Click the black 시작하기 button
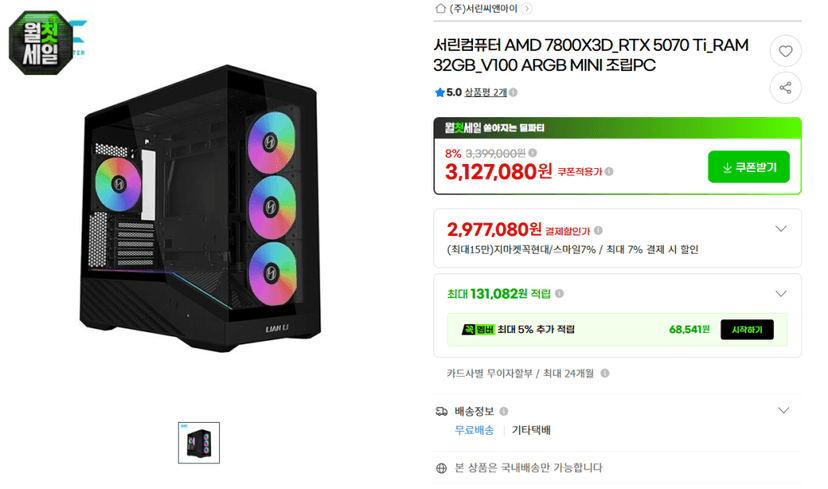This screenshot has height=489, width=828. 747,330
